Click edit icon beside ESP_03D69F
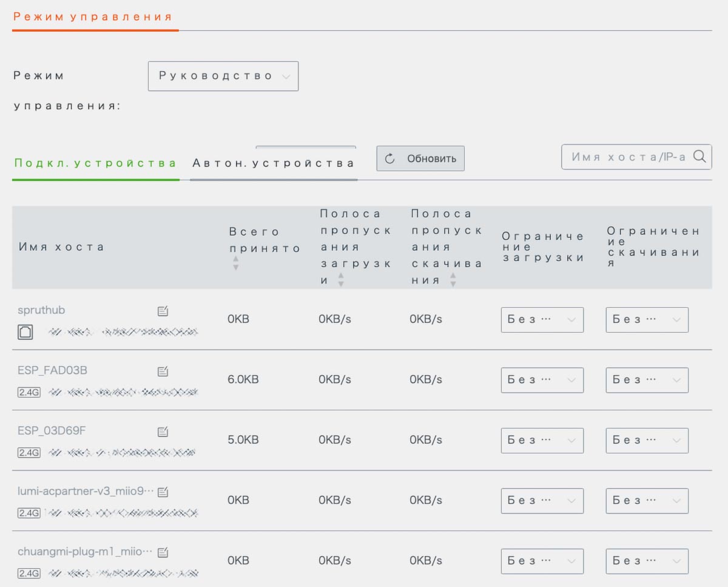Image resolution: width=728 pixels, height=587 pixels. [x=163, y=432]
